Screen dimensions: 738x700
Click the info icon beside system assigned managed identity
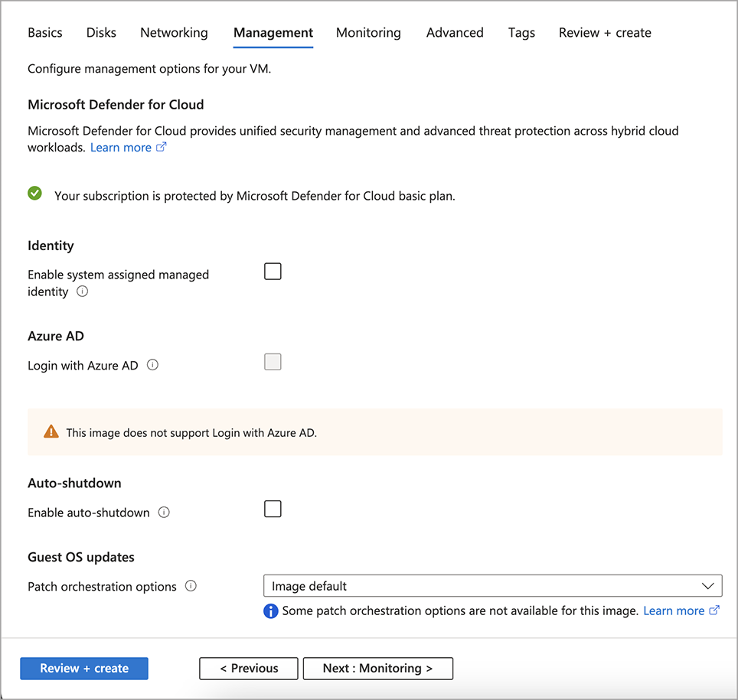(82, 291)
